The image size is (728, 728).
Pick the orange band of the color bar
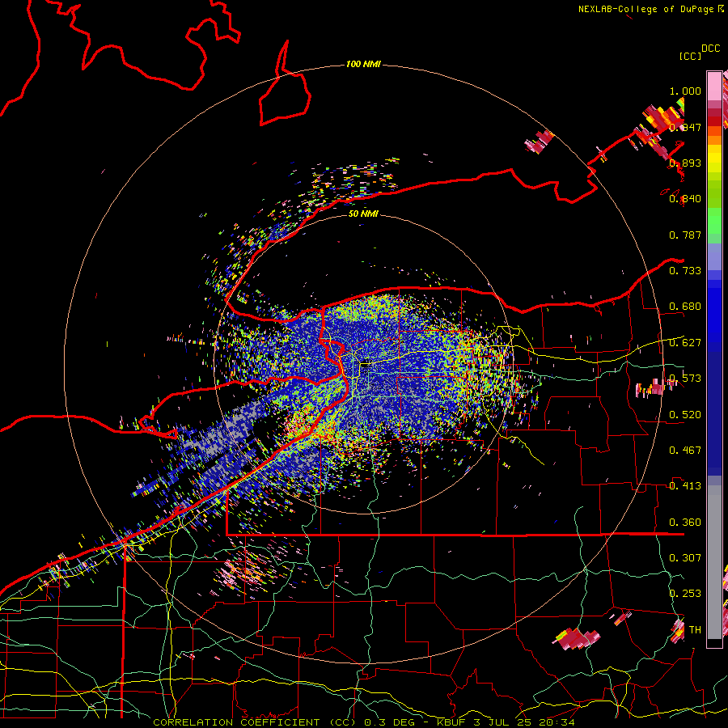(x=714, y=136)
